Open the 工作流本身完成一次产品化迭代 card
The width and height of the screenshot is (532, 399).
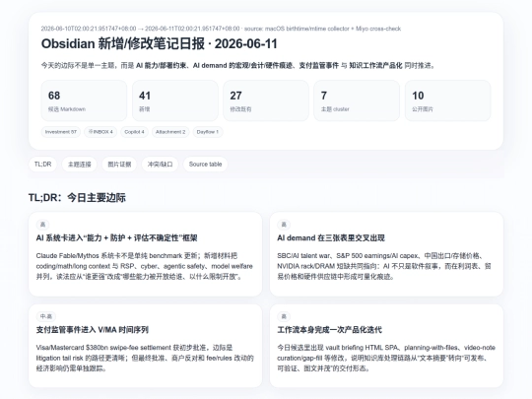pyautogui.click(x=386, y=346)
